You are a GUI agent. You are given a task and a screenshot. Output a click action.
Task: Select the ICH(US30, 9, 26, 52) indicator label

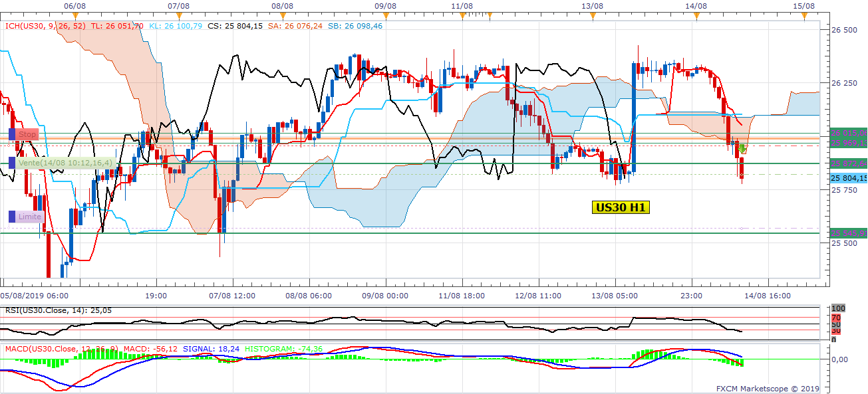pos(45,26)
